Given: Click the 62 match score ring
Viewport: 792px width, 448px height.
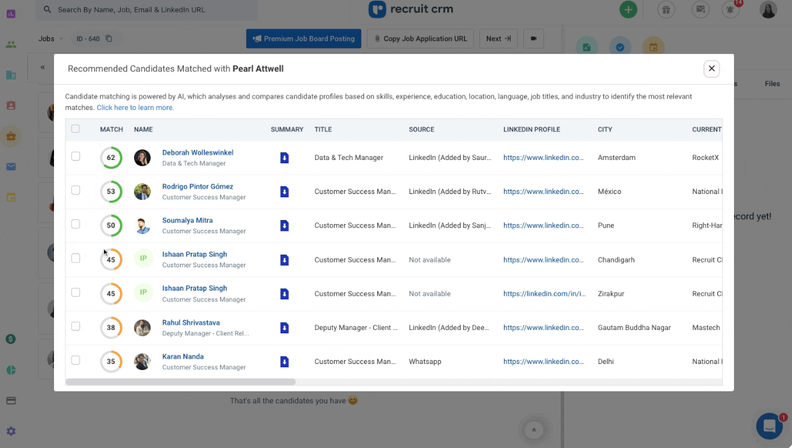Looking at the screenshot, I should click(111, 158).
